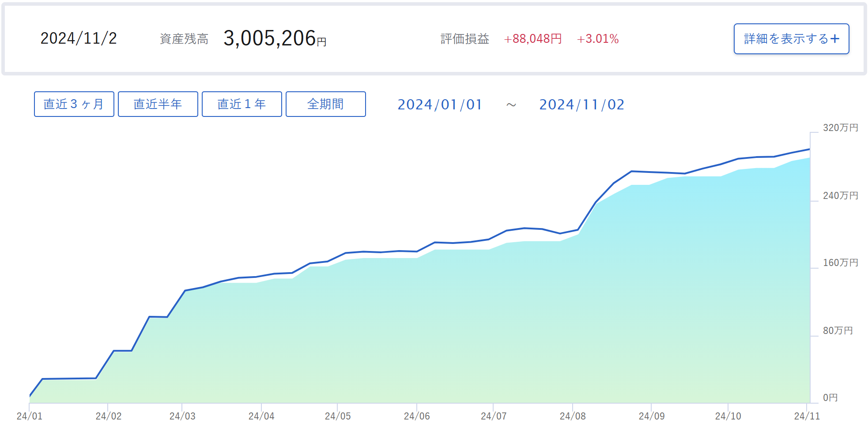The width and height of the screenshot is (868, 427).
Task: Click the 24/04 axis tick label
Action: 261,416
